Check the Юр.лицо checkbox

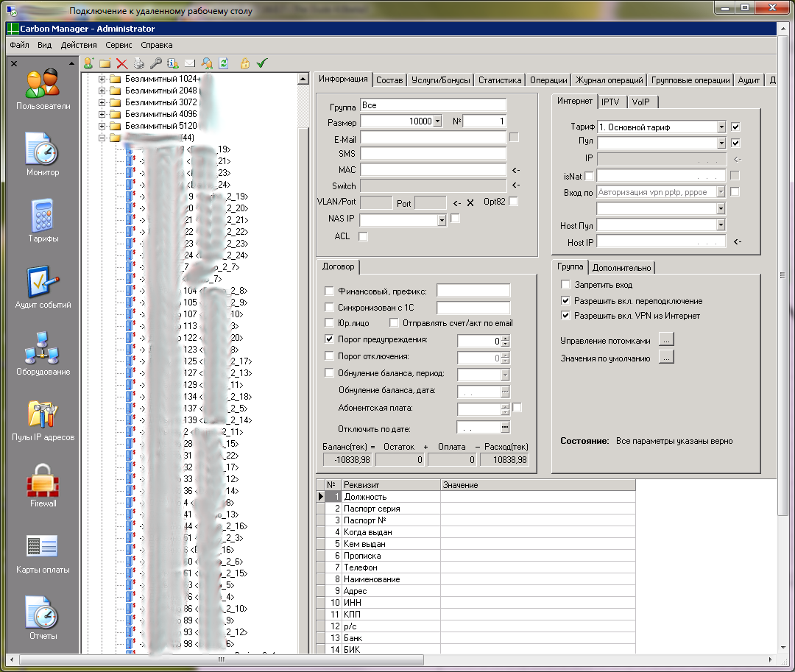330,323
